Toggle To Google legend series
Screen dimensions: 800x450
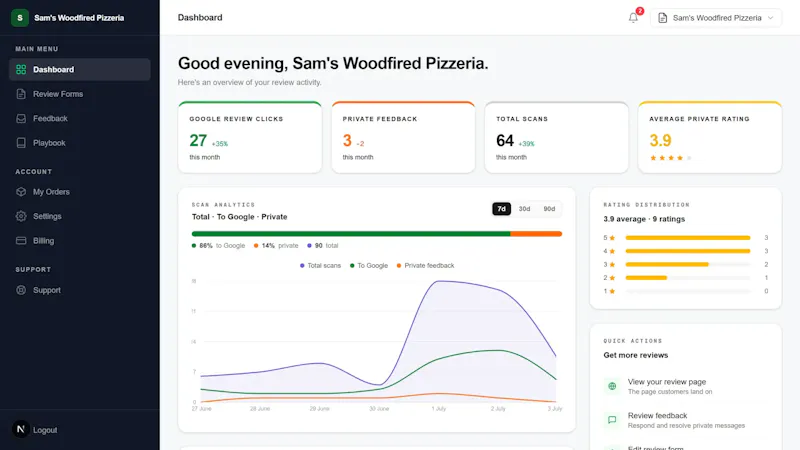coord(368,265)
